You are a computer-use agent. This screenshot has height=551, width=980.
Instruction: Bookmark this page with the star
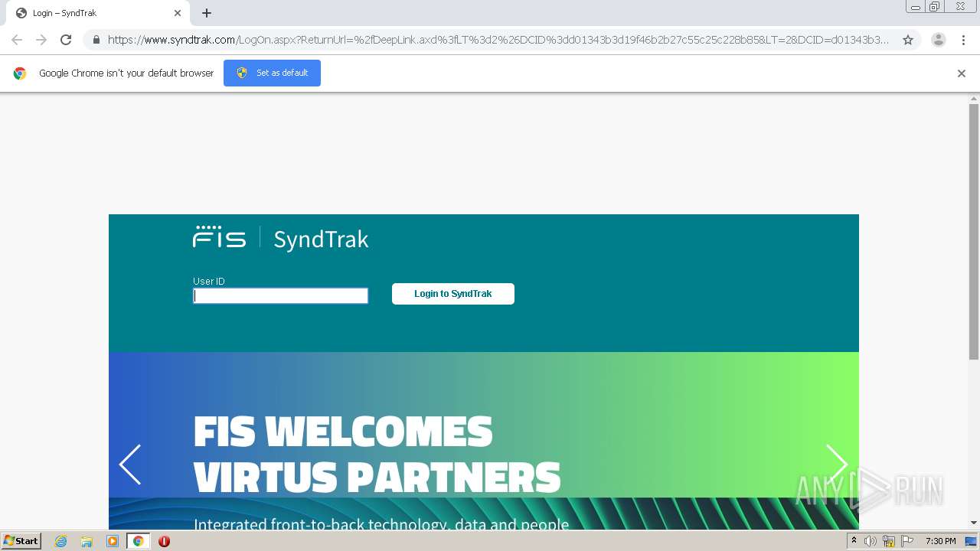[x=908, y=40]
